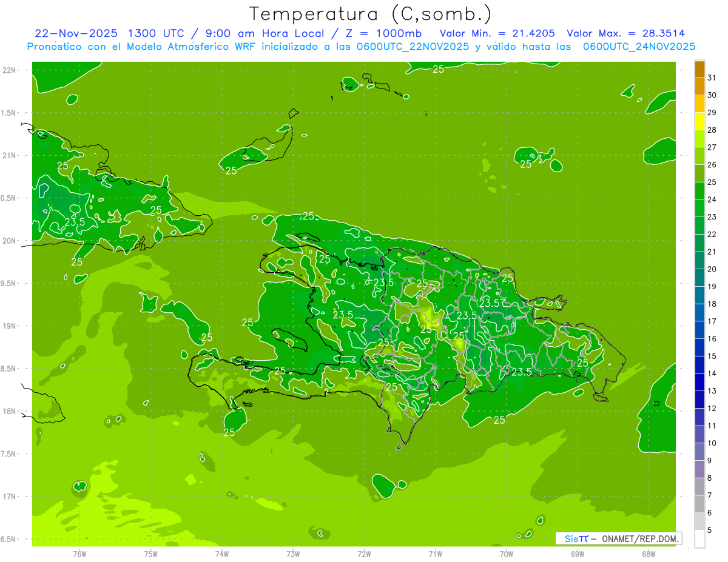Screen dimensions: 728x562
Task: Click the color scale label "27"
Action: (x=712, y=147)
